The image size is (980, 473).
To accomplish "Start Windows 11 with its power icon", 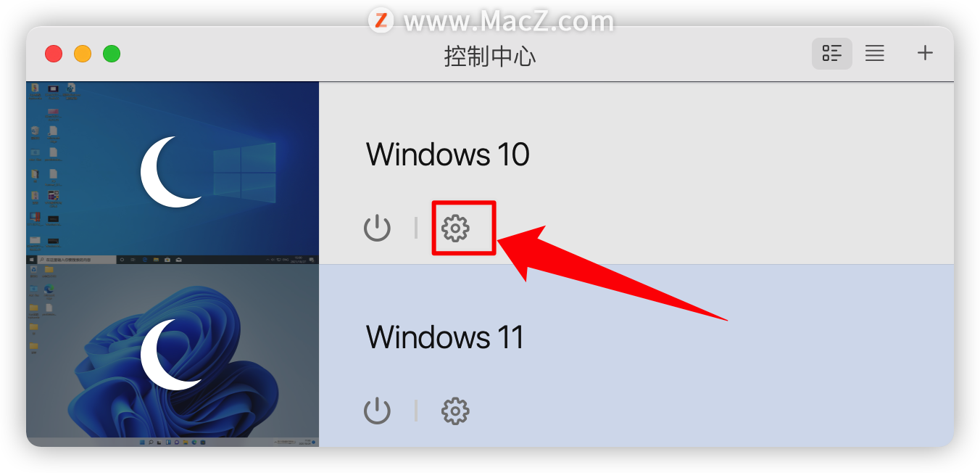I will pyautogui.click(x=377, y=411).
